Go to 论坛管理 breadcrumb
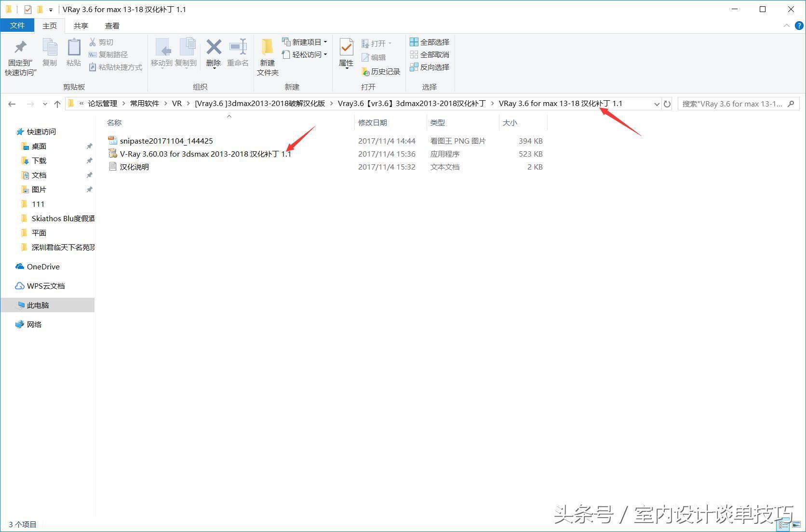Image resolution: width=806 pixels, height=532 pixels. click(x=102, y=104)
